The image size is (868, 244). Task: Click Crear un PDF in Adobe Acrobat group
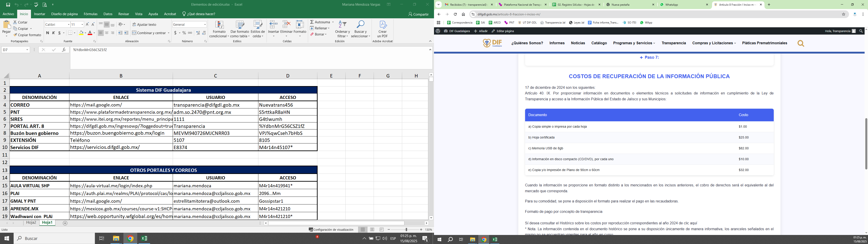382,29
